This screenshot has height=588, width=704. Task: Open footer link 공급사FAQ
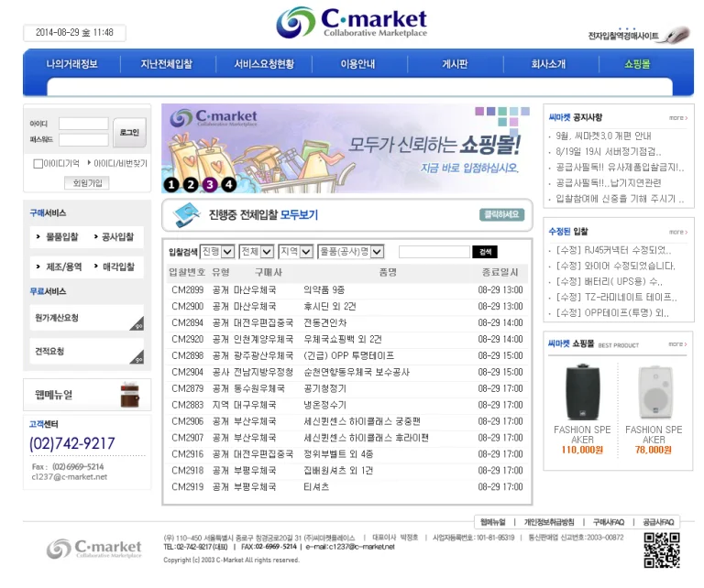[x=658, y=522]
